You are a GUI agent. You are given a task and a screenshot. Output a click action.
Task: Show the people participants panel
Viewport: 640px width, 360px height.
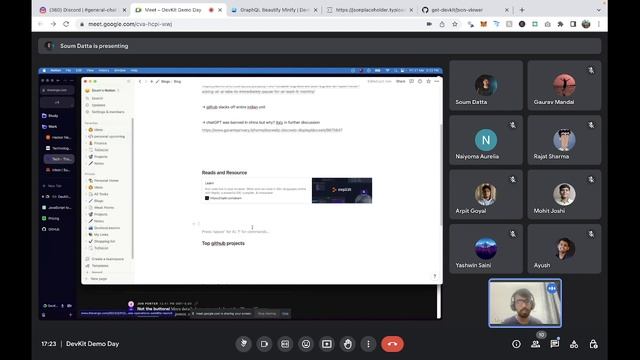click(536, 344)
